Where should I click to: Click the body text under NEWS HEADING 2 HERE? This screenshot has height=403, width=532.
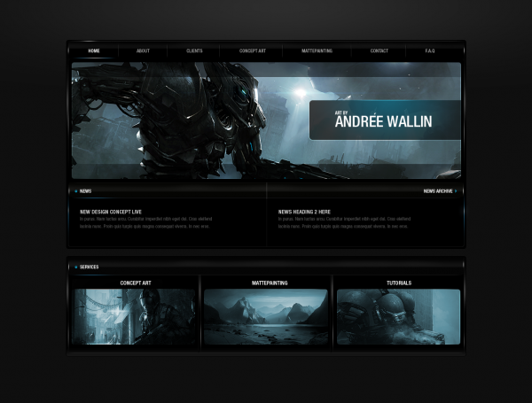pyautogui.click(x=344, y=222)
